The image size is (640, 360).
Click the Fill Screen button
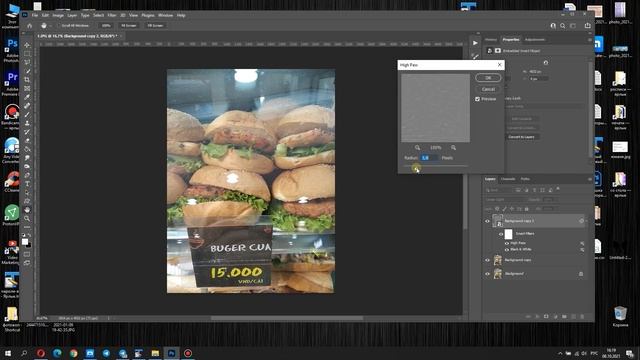pyautogui.click(x=155, y=26)
